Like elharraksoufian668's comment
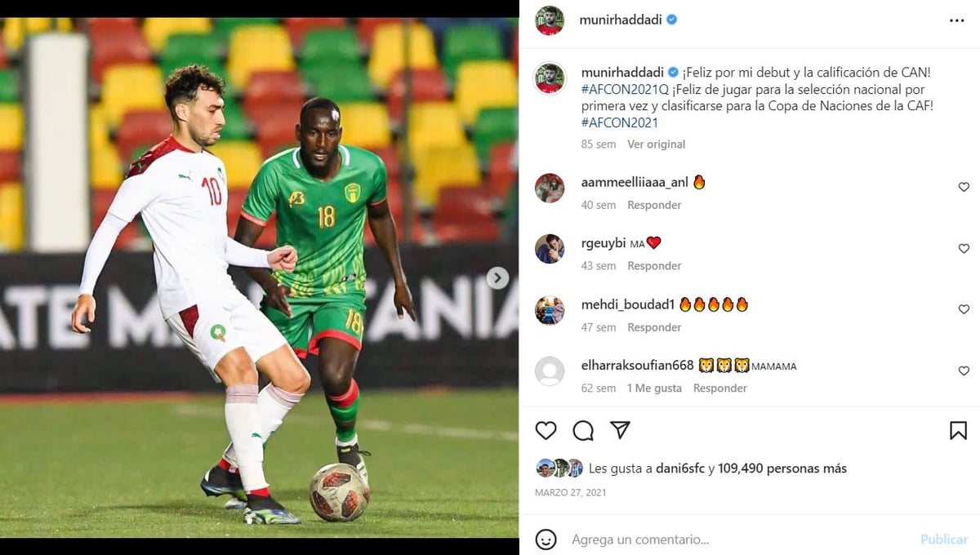 tap(964, 371)
